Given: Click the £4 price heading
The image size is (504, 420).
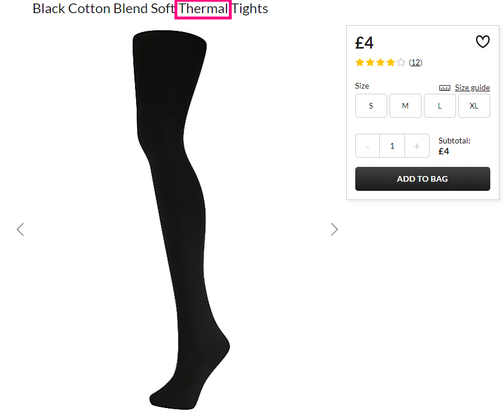Looking at the screenshot, I should [364, 43].
